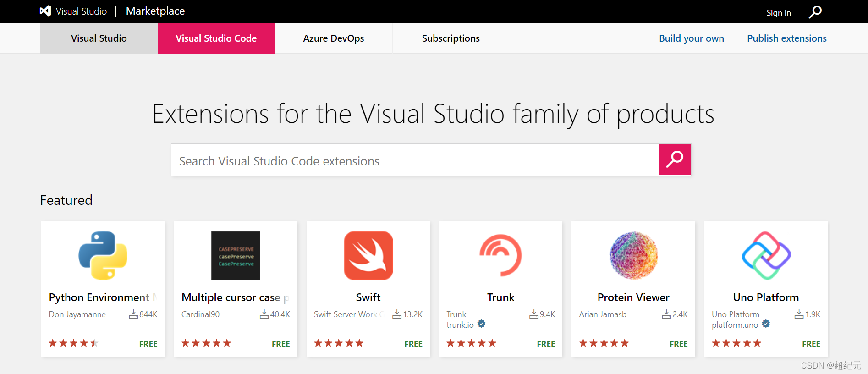Open the Trunk extension title
Screen dimensions: 868x374
[500, 297]
